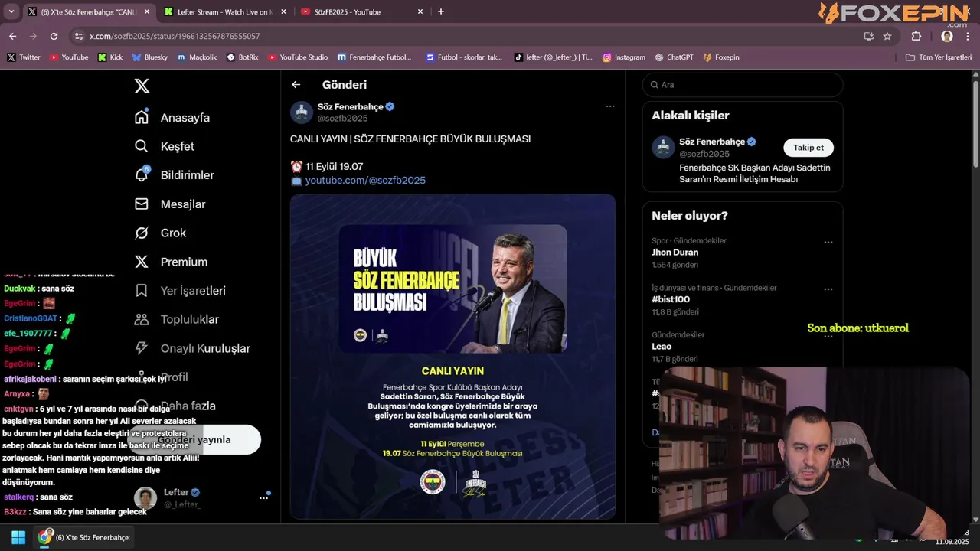Open youtube.com/@sozfb2025 link

[x=365, y=181]
